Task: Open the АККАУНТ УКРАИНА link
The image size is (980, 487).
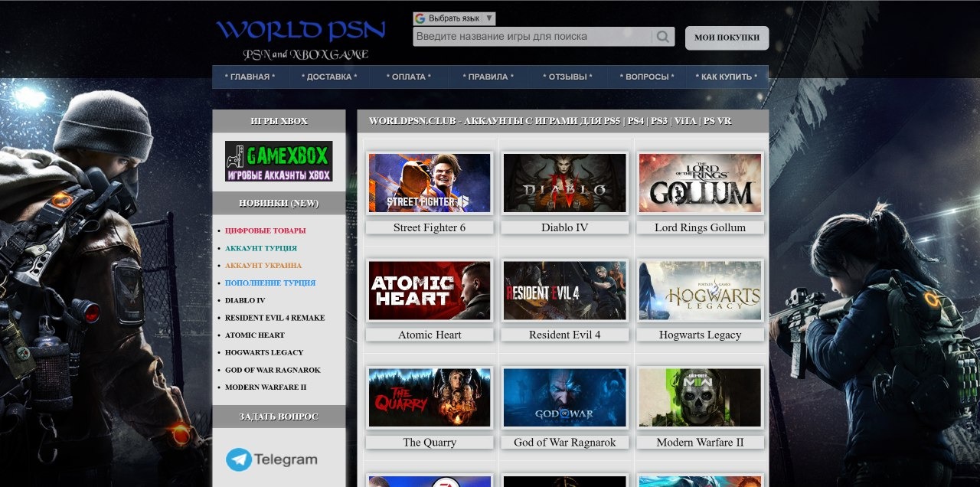Action: pyautogui.click(x=263, y=266)
